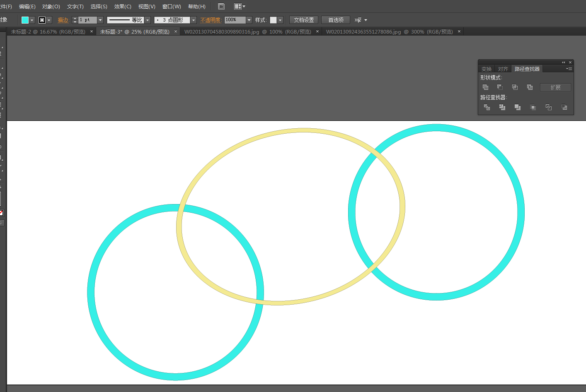Screen dimensions: 586x392
Task: Open the 选择(S) menu
Action: pyautogui.click(x=99, y=7)
